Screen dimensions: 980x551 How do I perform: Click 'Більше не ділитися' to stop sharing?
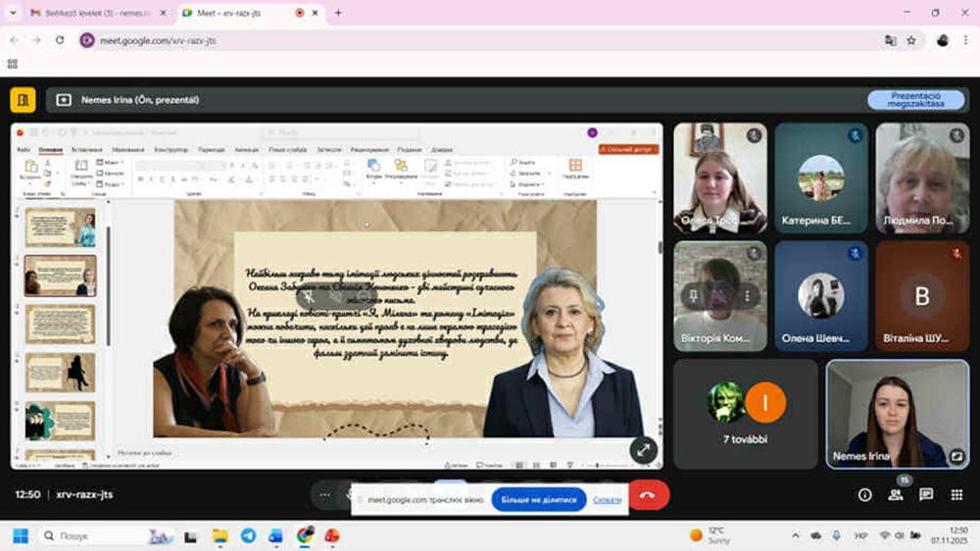pyautogui.click(x=538, y=500)
